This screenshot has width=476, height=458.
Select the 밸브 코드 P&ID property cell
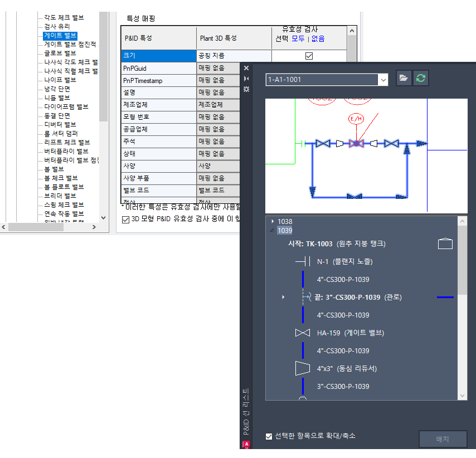click(159, 191)
